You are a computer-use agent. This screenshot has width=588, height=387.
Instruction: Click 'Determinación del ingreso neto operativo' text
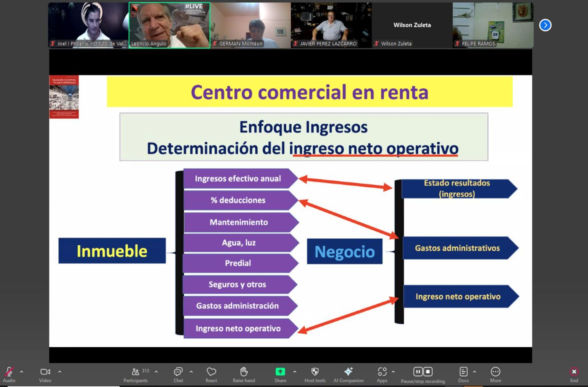pyautogui.click(x=303, y=148)
